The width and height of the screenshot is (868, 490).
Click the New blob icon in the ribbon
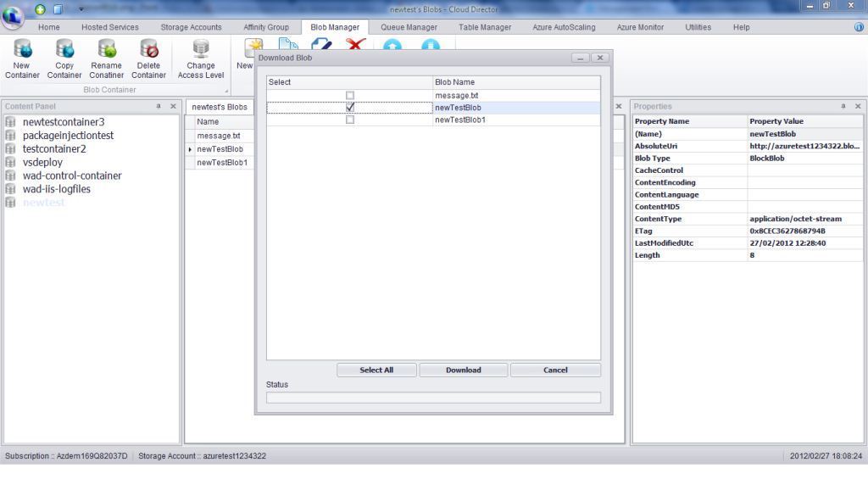pos(253,46)
